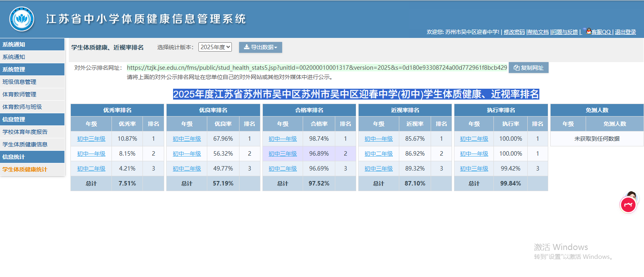Open 学校体育年度报告 in the sidebar

tap(32, 132)
